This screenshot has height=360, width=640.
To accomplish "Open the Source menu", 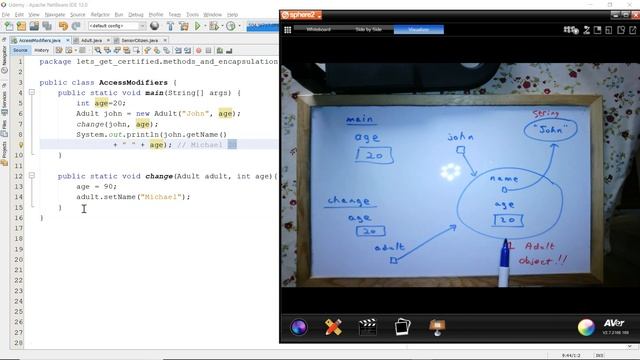I will (78, 15).
